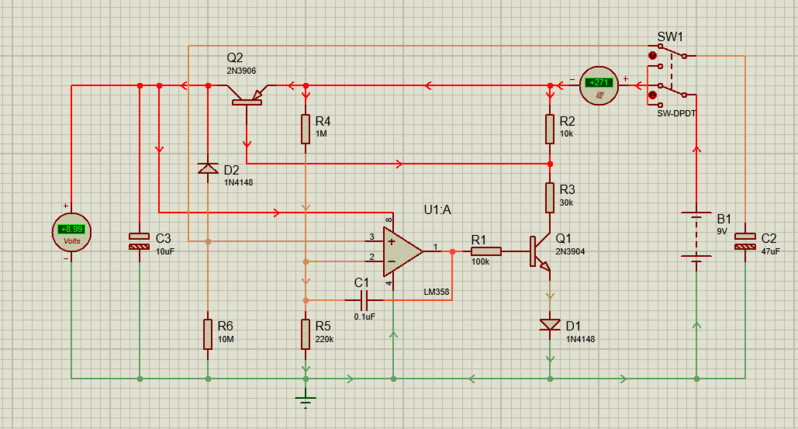
Task: Select the Q2 2N3906 transistor
Action: pos(247,97)
